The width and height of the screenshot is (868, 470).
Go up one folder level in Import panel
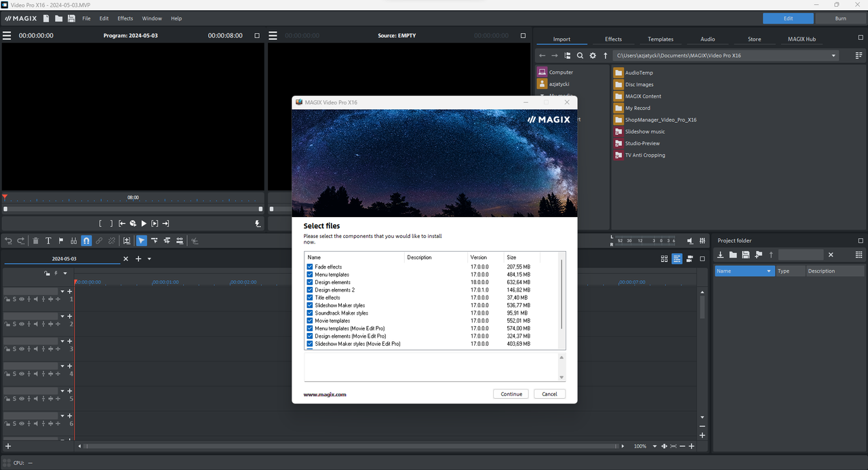point(606,56)
